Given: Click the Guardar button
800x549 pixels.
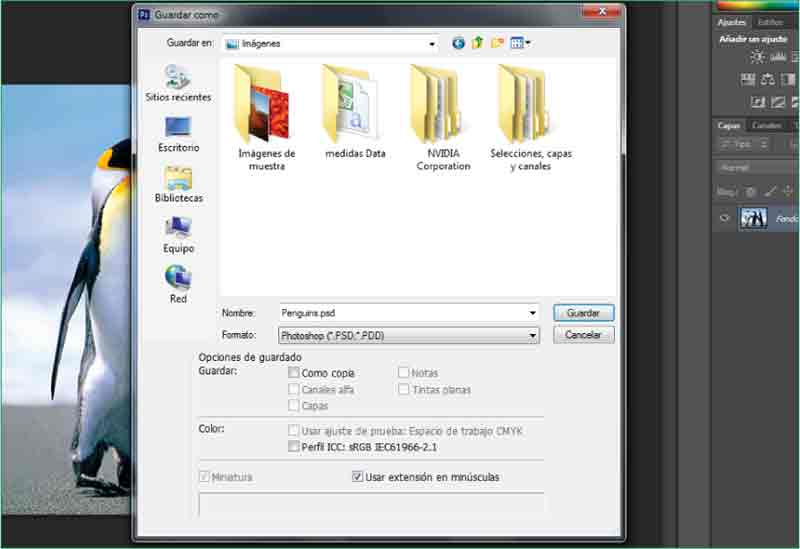Looking at the screenshot, I should coord(583,313).
